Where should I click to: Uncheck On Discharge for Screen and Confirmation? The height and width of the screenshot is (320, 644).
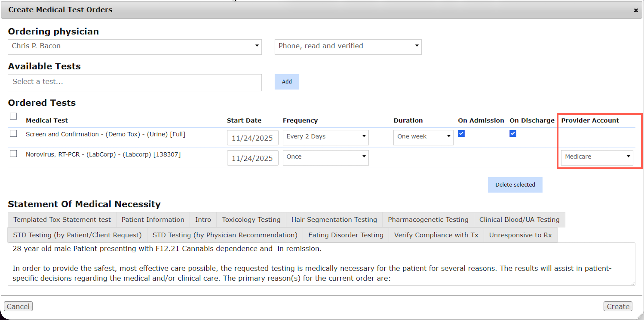(x=512, y=133)
